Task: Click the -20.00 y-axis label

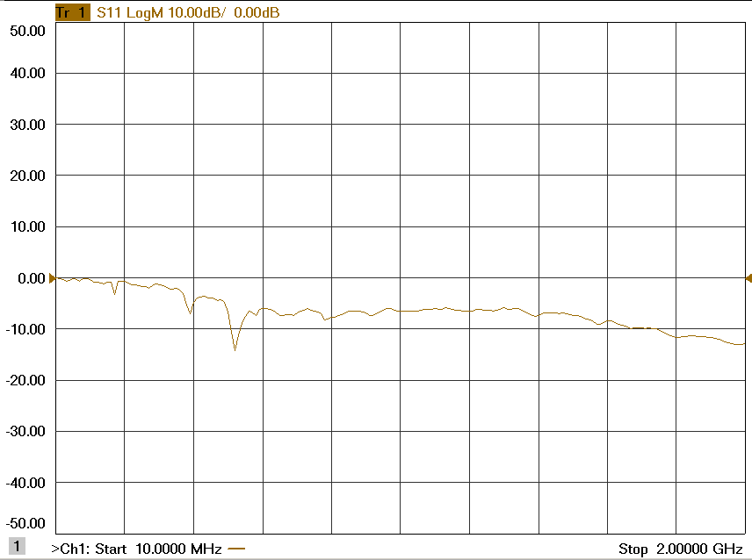Action: [x=25, y=381]
